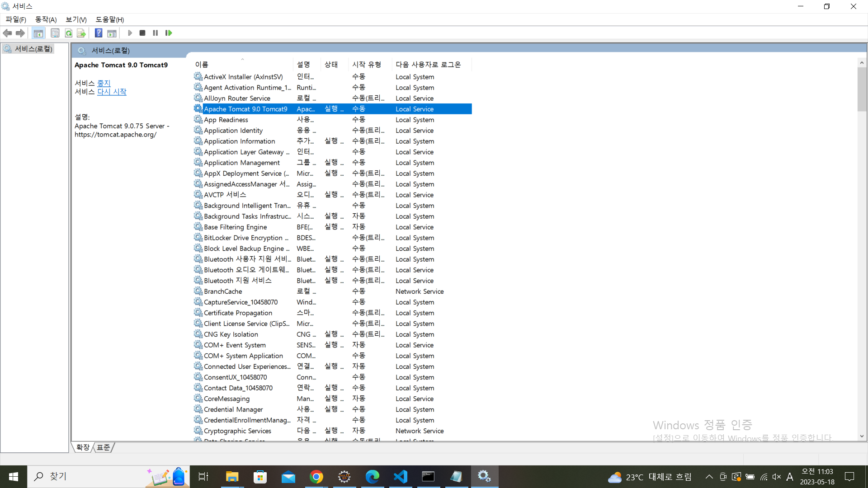The width and height of the screenshot is (868, 488).
Task: Click the scrollbar down arrow
Action: click(x=862, y=436)
